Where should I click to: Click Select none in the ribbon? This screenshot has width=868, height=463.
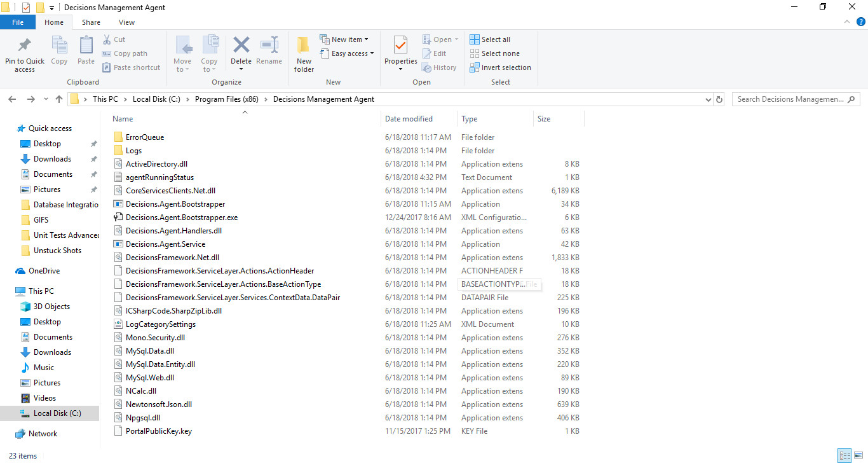coord(494,53)
